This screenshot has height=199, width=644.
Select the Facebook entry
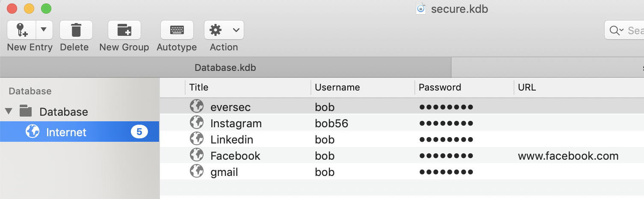402,155
